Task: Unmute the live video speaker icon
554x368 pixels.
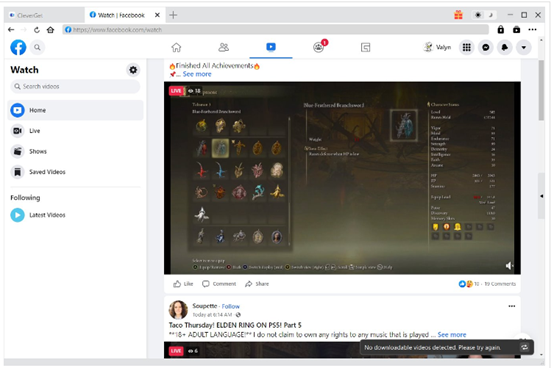Action: pyautogui.click(x=509, y=266)
